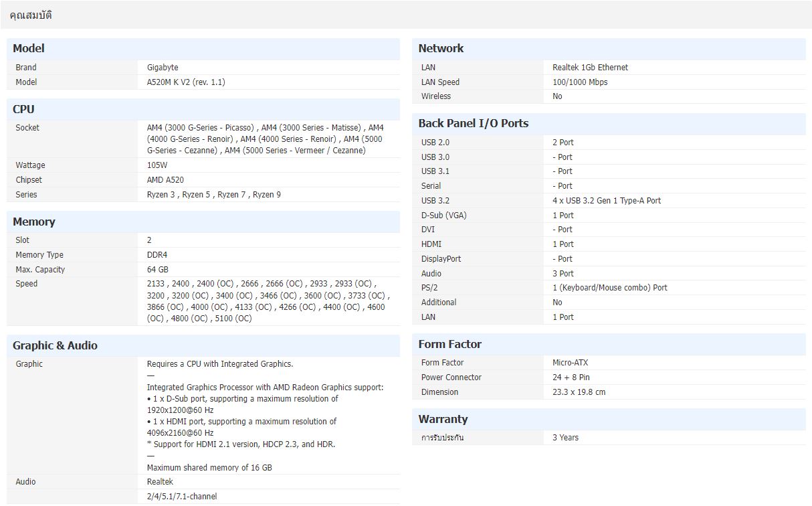Viewport: 812px width, 506px height.
Task: Click the PS/2 Keyboard/Mouse combo value
Action: pyautogui.click(x=609, y=288)
